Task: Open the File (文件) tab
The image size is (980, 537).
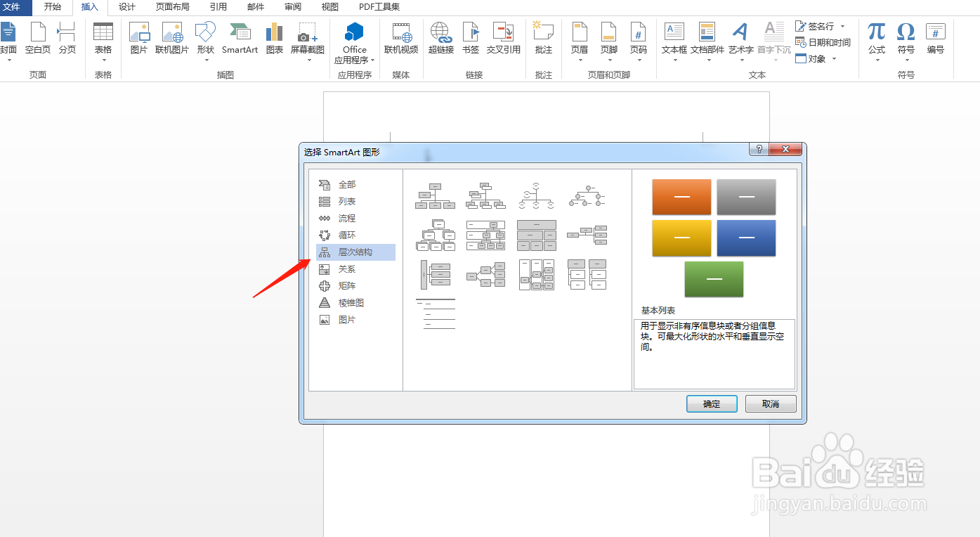Action: pos(13,7)
